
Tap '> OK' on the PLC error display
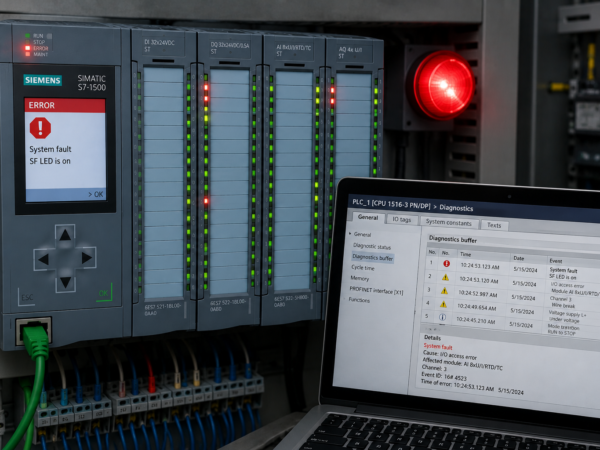(96, 194)
